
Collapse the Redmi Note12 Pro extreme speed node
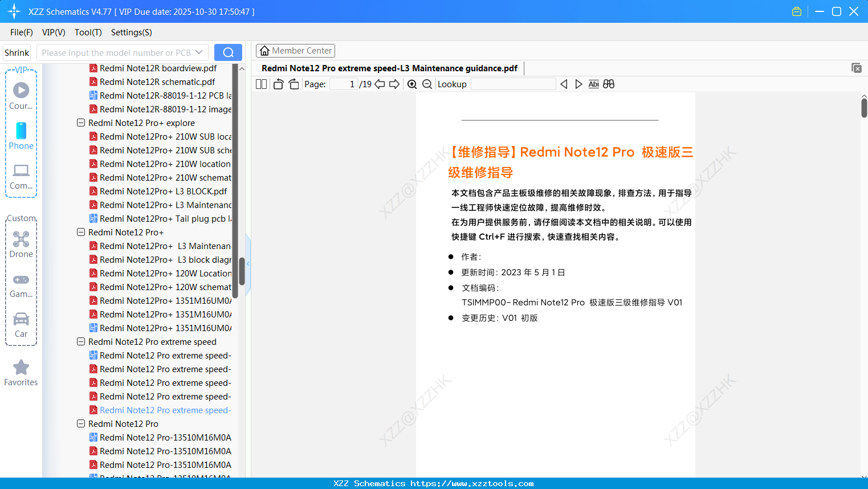click(x=80, y=341)
